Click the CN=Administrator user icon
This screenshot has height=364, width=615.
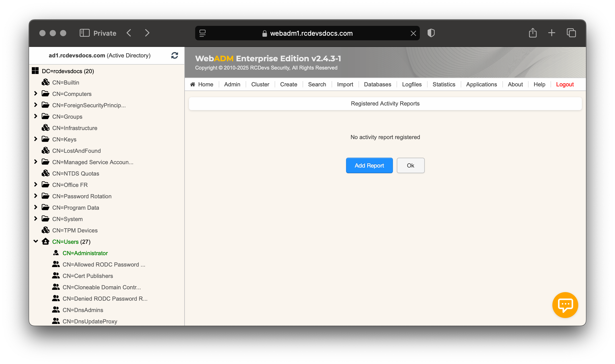click(56, 253)
